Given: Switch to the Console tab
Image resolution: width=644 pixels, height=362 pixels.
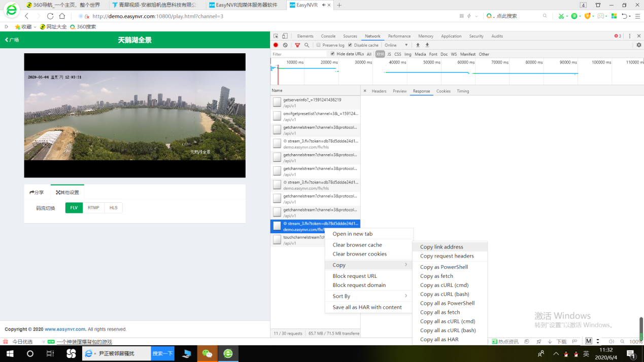Looking at the screenshot, I should click(x=328, y=36).
